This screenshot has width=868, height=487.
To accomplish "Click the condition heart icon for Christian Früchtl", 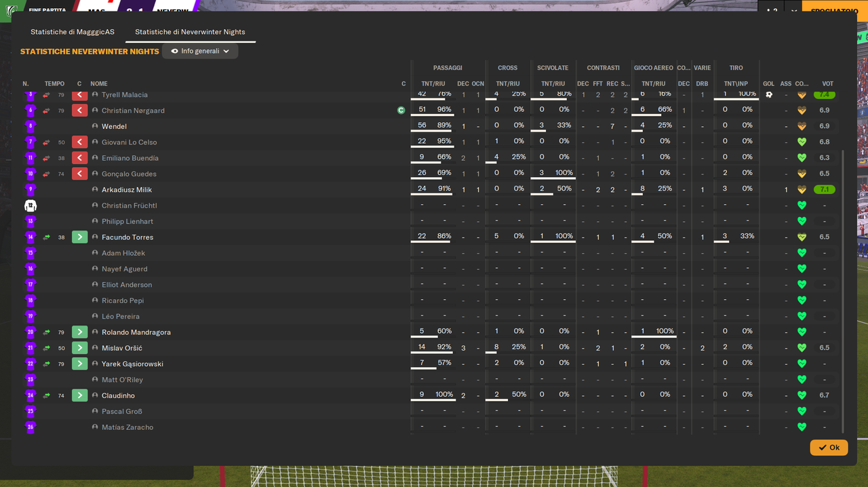I will (802, 206).
